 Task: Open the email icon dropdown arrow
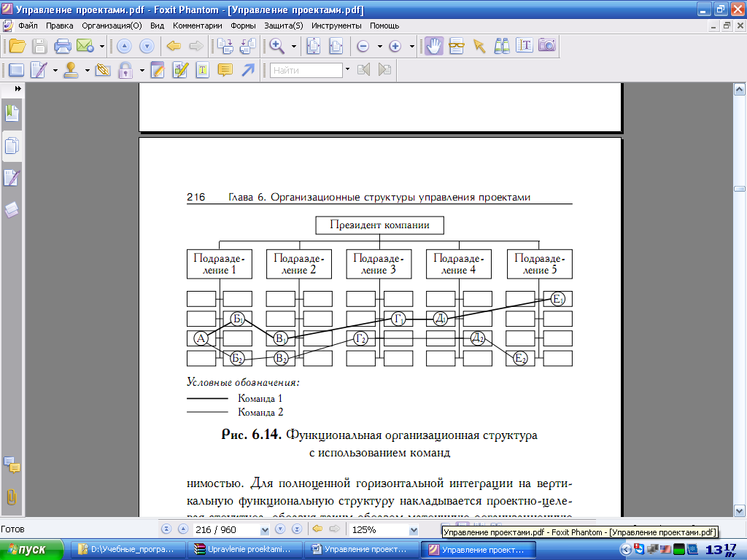point(102,46)
